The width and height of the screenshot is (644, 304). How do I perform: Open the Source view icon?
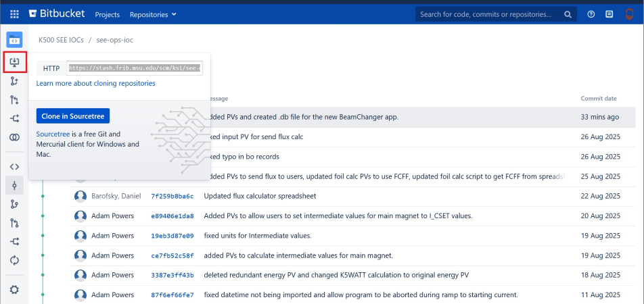pos(14,166)
